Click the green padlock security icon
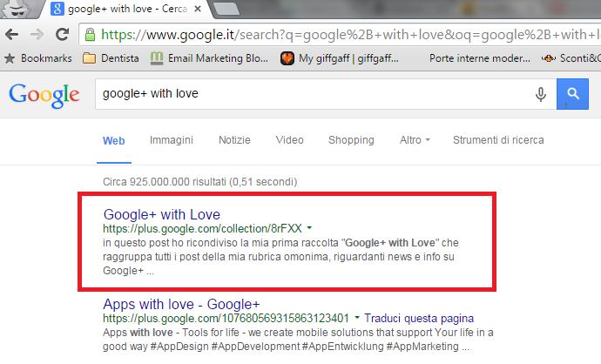This screenshot has height=364, width=601. click(x=90, y=35)
